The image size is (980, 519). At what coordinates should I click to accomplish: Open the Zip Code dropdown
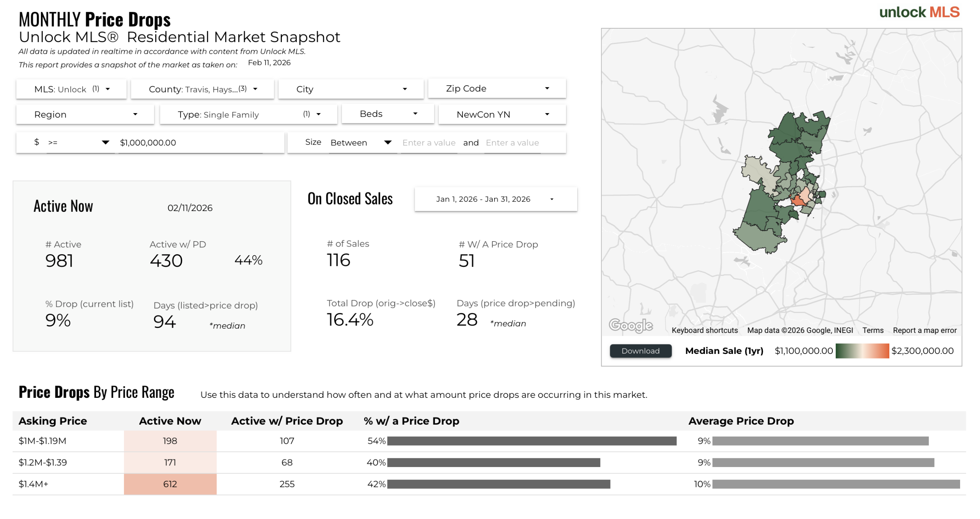[497, 88]
